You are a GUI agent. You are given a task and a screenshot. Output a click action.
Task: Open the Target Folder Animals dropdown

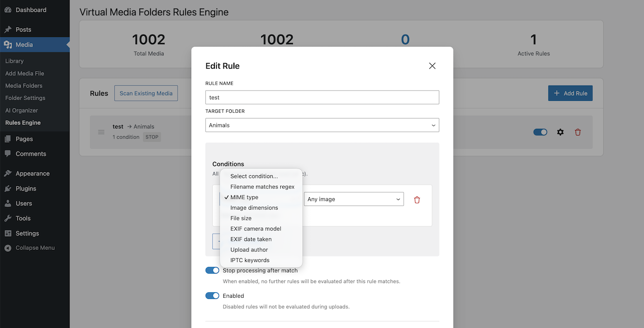pos(322,125)
